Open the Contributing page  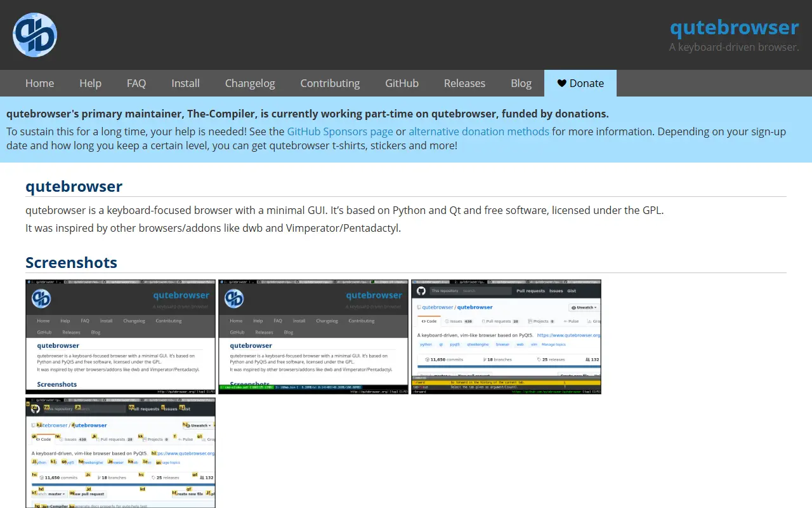click(330, 83)
